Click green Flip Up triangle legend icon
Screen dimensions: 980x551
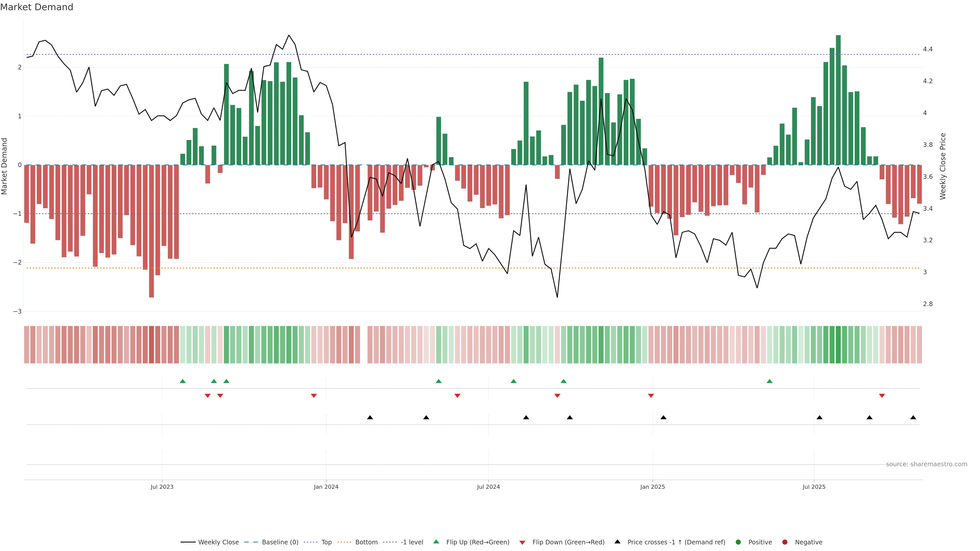[436, 542]
